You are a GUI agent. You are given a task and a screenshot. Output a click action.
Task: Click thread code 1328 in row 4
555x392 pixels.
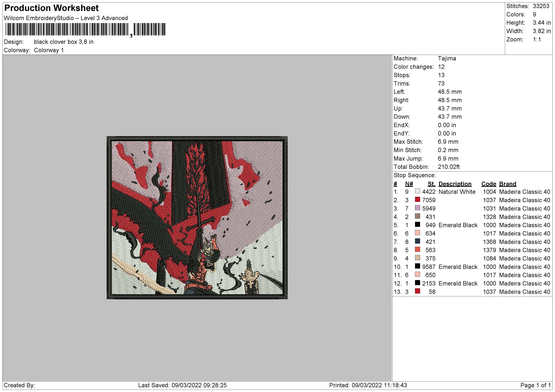pyautogui.click(x=490, y=217)
